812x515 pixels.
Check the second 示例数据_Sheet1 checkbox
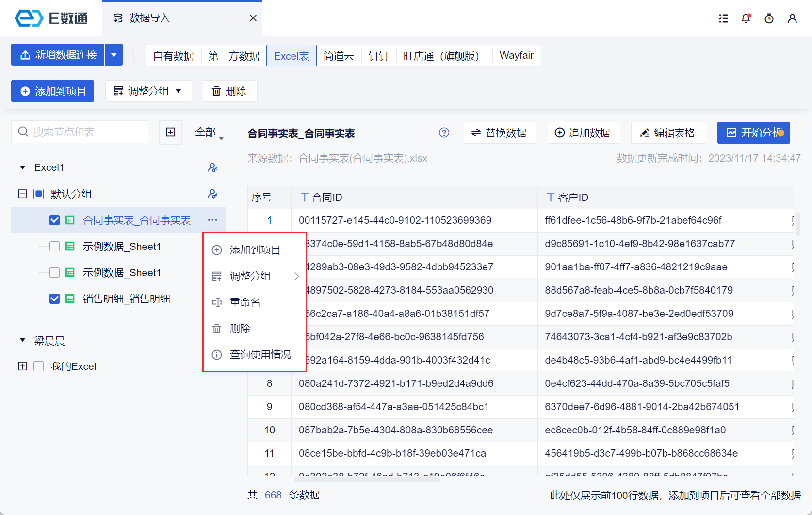(54, 272)
